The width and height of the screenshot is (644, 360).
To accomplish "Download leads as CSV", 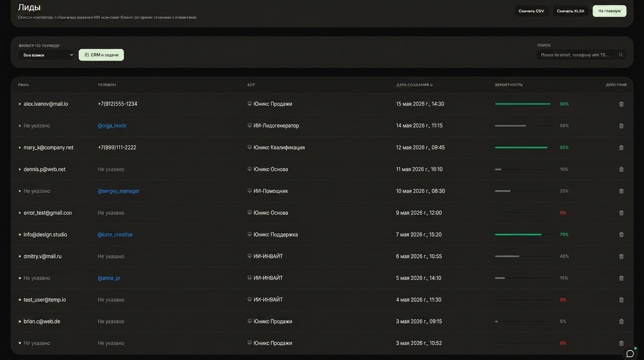I will (x=531, y=11).
